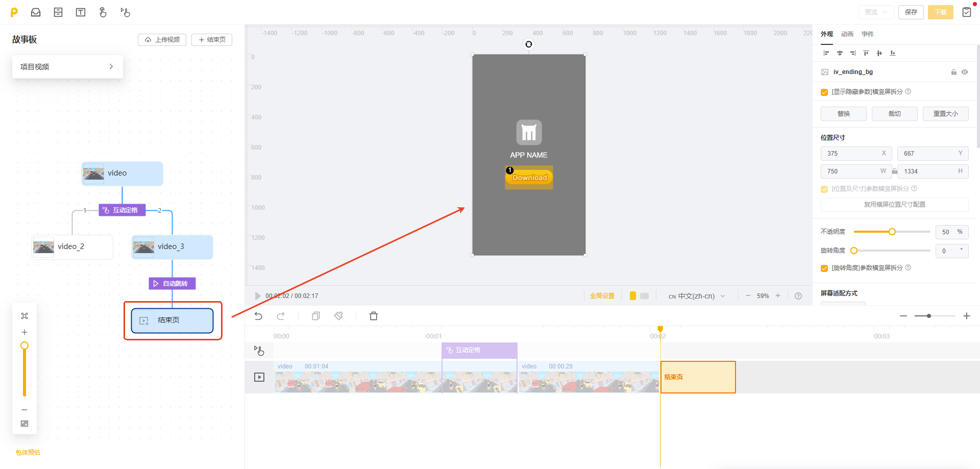Click the 上传视频 upload video button

pos(162,40)
